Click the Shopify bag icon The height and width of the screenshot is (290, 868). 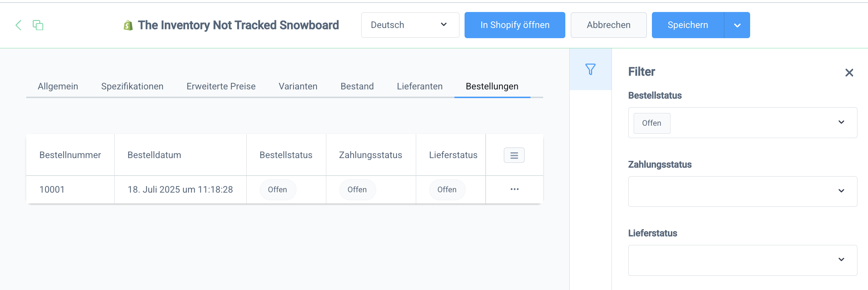click(128, 25)
